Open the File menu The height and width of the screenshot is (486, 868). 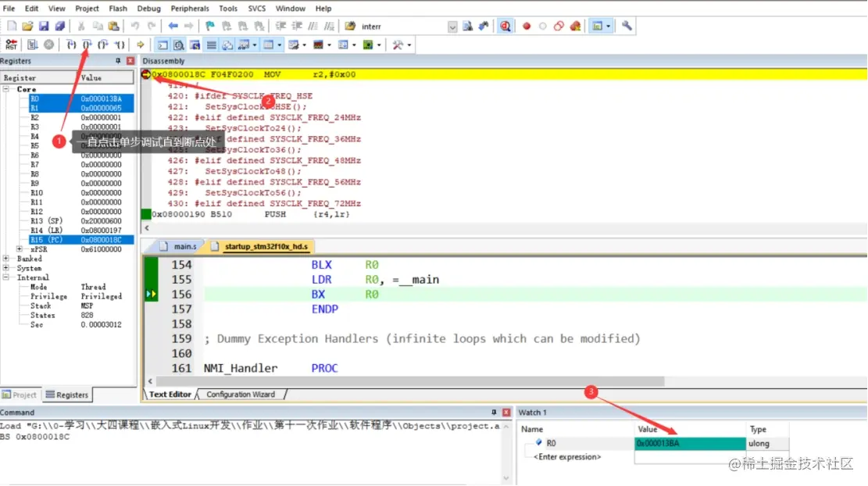coord(9,9)
